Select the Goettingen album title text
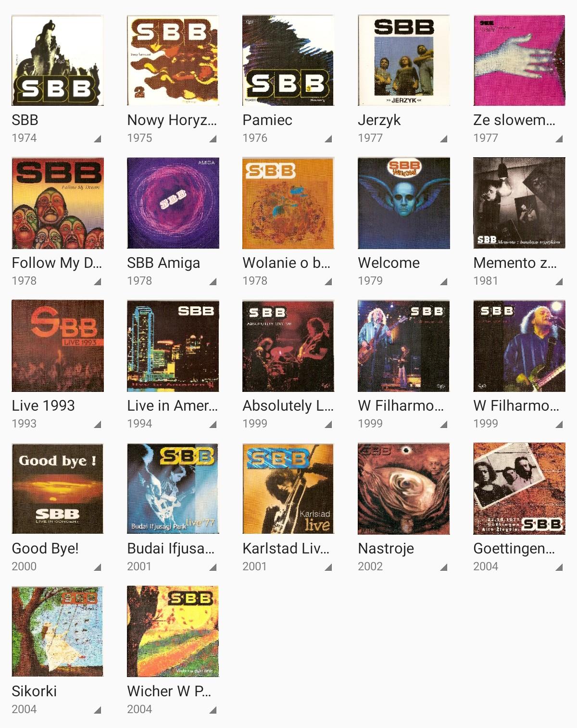This screenshot has width=577, height=728. point(514,549)
